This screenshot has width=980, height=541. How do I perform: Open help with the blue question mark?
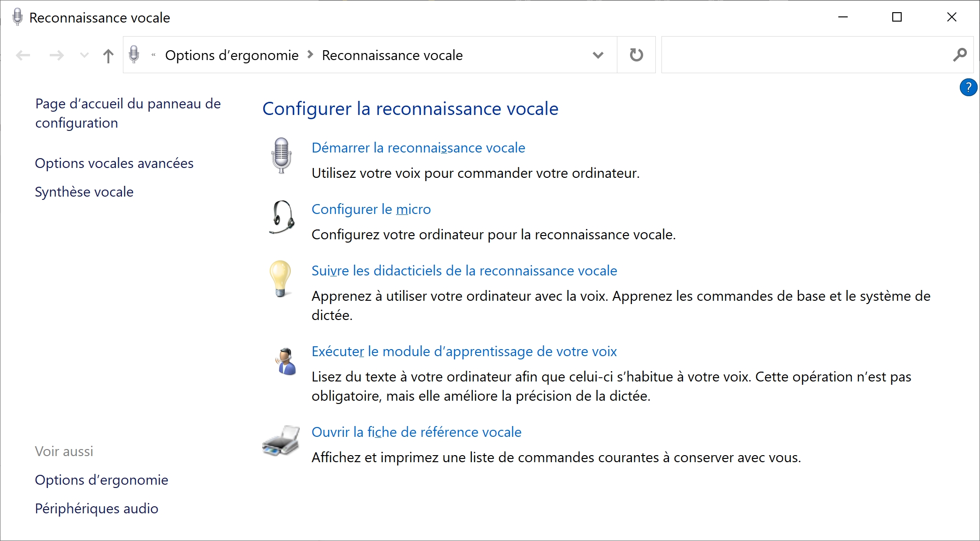968,87
